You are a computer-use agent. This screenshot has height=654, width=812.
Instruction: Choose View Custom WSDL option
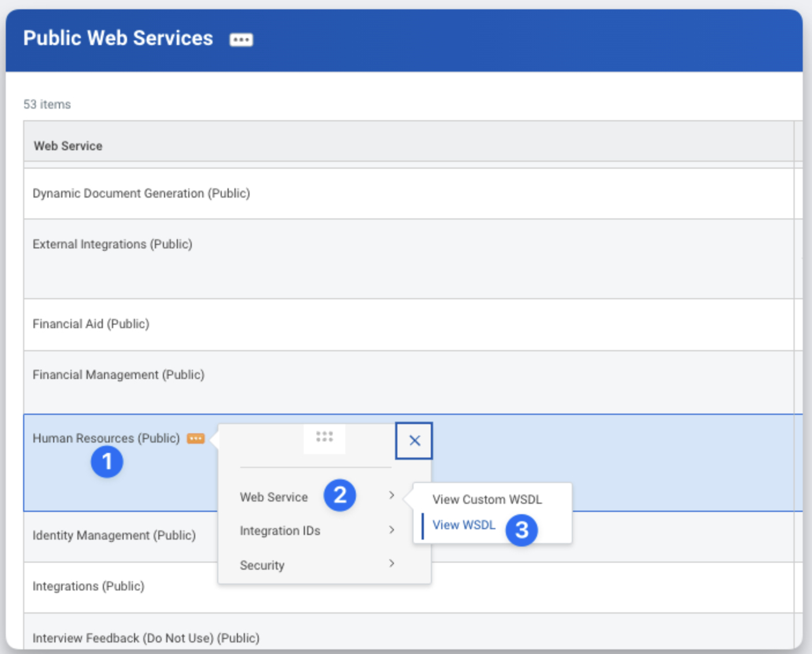[x=487, y=499]
